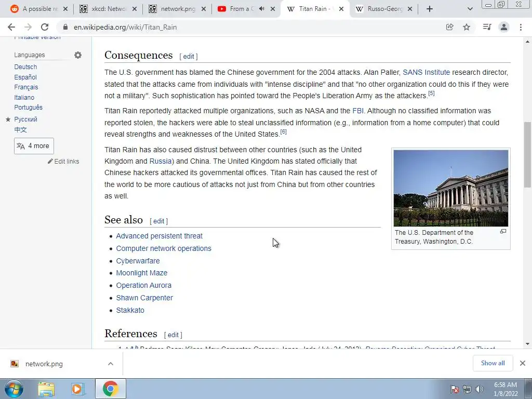Open the Stakkato article
Viewport: 532px width, 399px height.
coord(130,310)
